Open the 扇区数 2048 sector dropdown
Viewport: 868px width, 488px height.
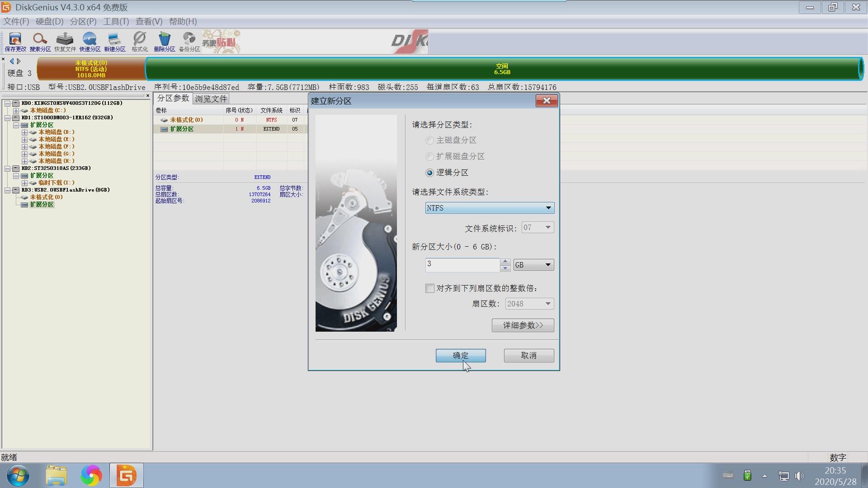click(x=547, y=304)
